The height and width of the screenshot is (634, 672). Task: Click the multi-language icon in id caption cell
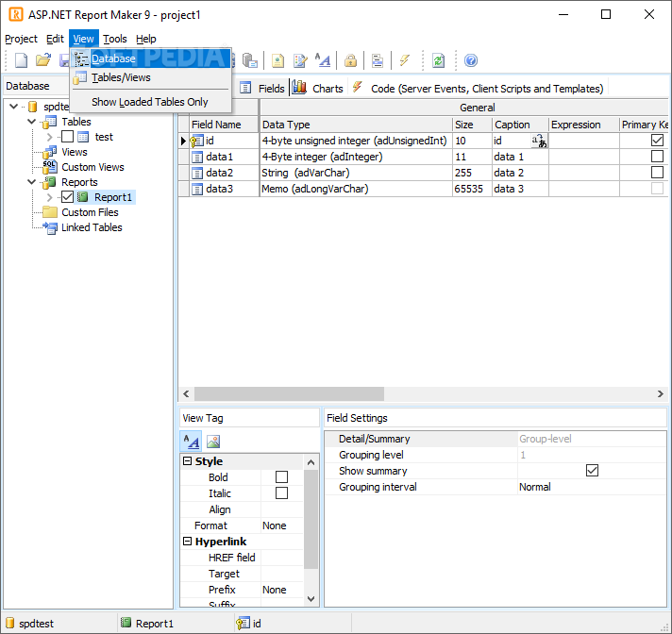pos(539,141)
